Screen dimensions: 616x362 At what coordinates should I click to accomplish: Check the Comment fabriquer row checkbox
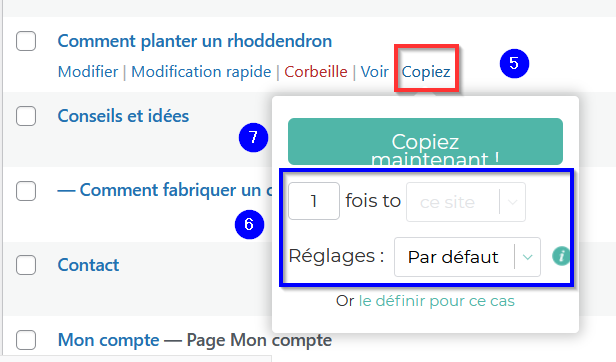coord(26,191)
